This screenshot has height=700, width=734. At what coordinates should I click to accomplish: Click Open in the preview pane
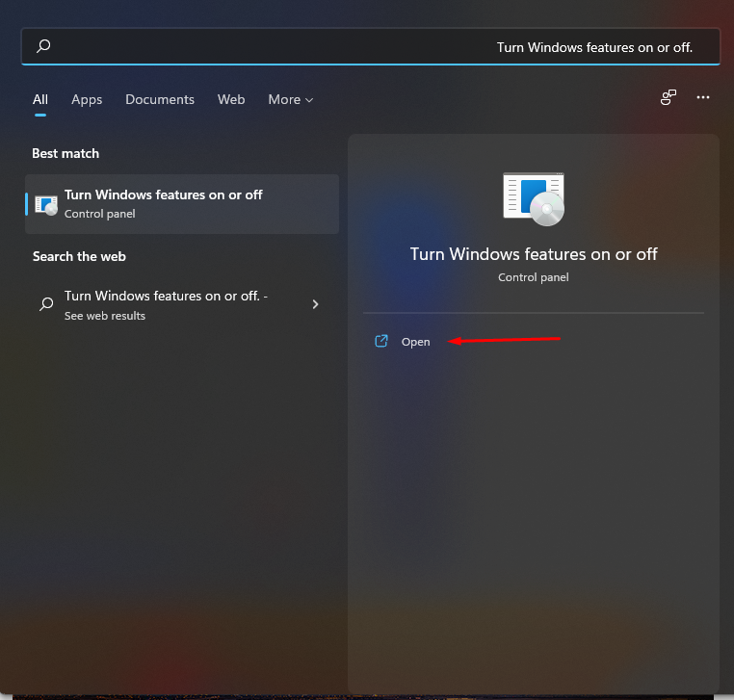416,342
